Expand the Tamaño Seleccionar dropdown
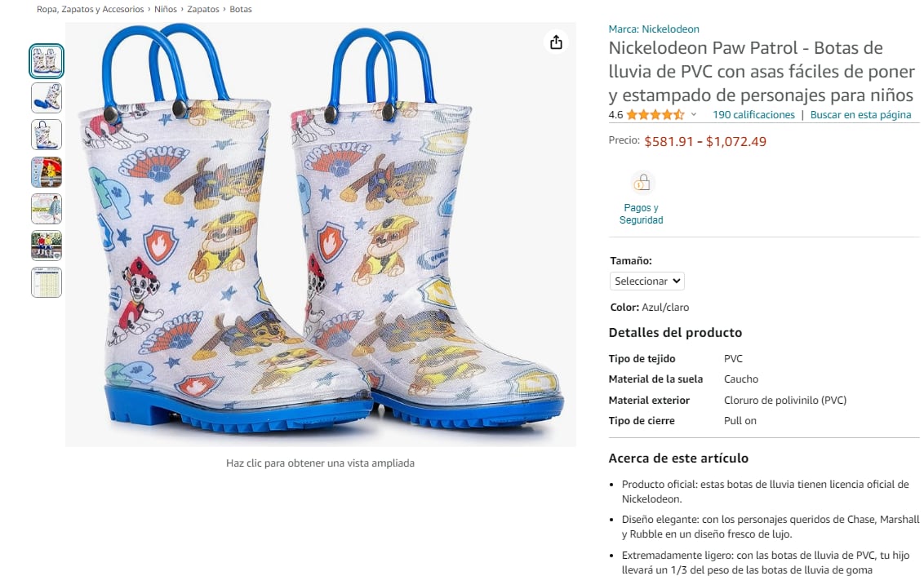 point(646,281)
